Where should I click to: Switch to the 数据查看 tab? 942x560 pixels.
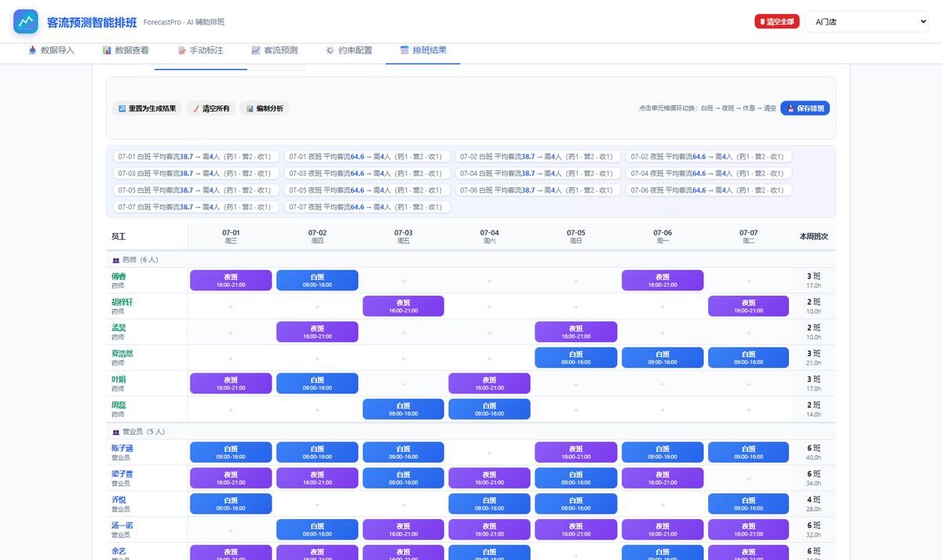[126, 50]
